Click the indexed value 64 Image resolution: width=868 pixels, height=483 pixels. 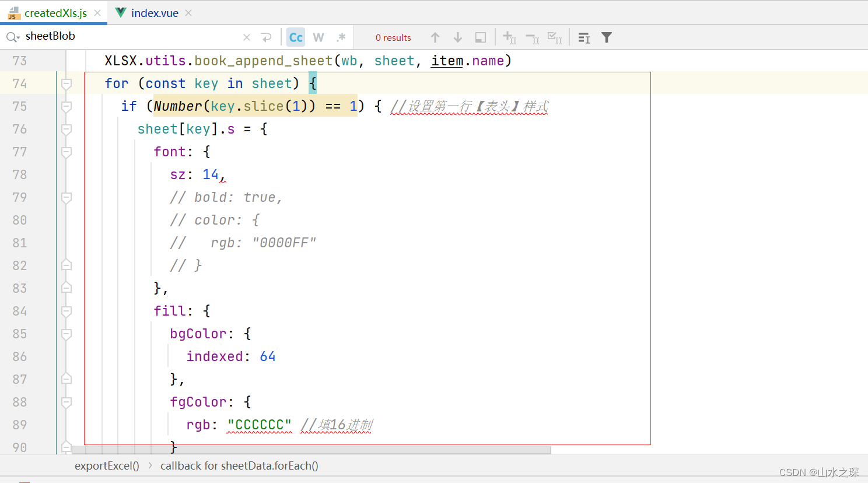click(268, 356)
